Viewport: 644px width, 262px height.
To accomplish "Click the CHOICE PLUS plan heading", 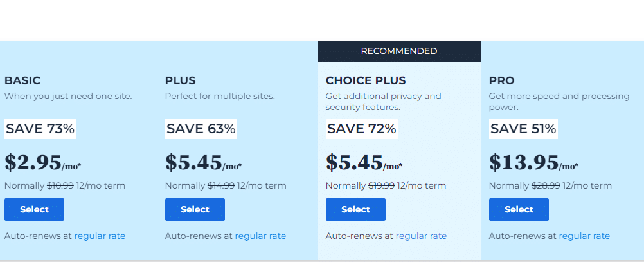I will pos(366,80).
